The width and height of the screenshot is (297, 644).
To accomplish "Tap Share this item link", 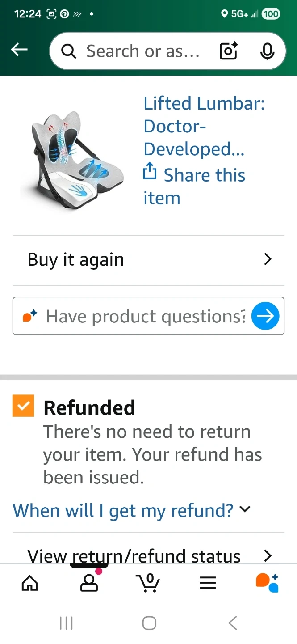I will click(204, 175).
